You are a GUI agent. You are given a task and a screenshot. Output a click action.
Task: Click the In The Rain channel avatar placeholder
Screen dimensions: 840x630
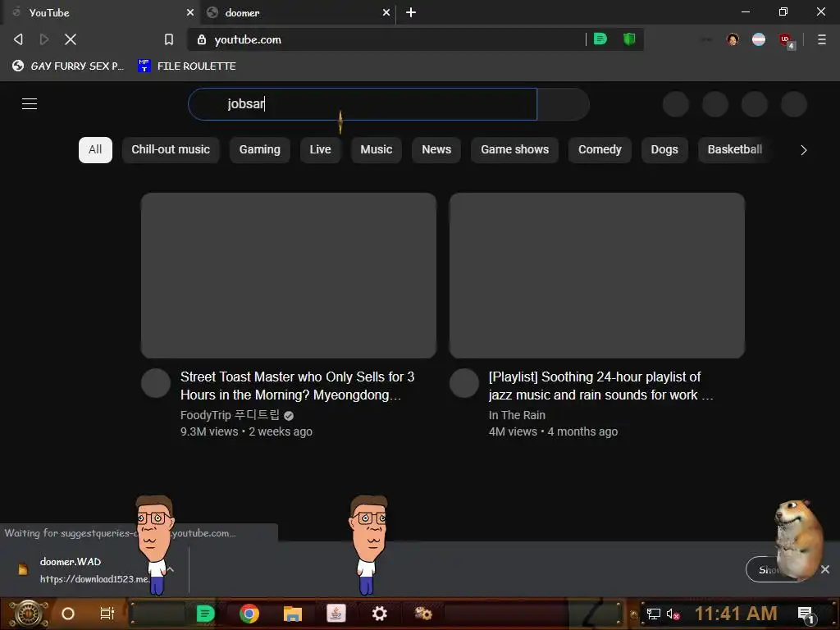pyautogui.click(x=464, y=383)
